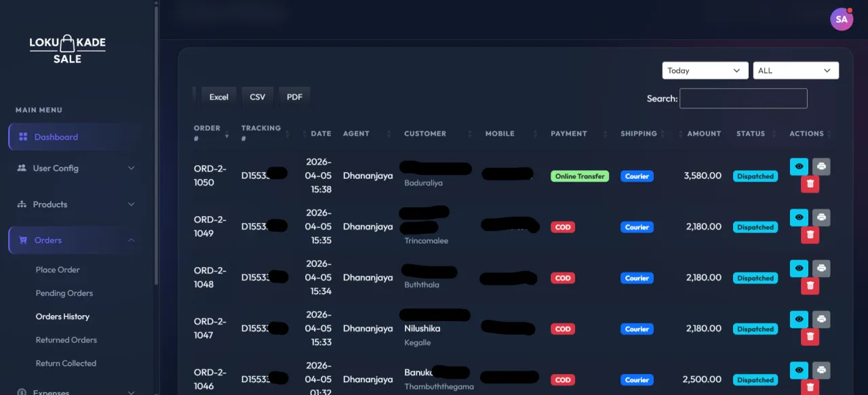Click the SA profile avatar icon
The width and height of the screenshot is (868, 395).
coord(842,19)
